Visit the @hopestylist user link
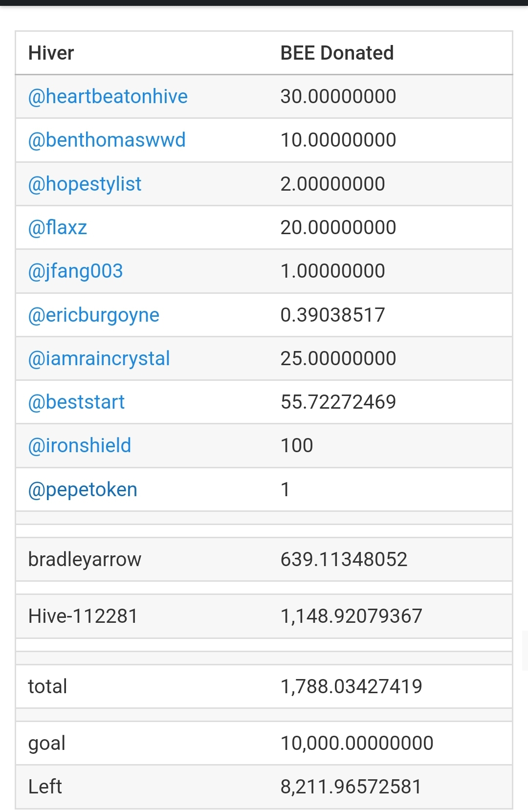Viewport: 528px width, 812px height. 85,184
